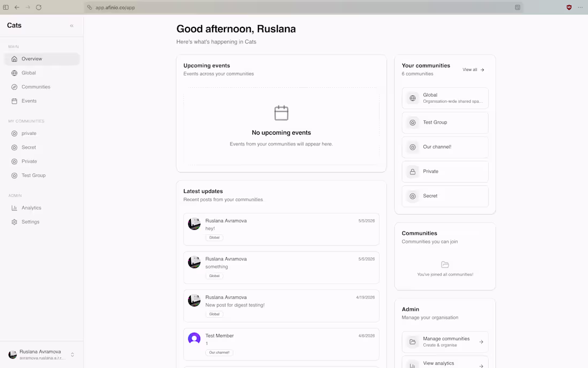Screen dimensions: 588x368
Task: Click the Ruslana Avramova avatar in sidebar footer
Action: (12, 355)
